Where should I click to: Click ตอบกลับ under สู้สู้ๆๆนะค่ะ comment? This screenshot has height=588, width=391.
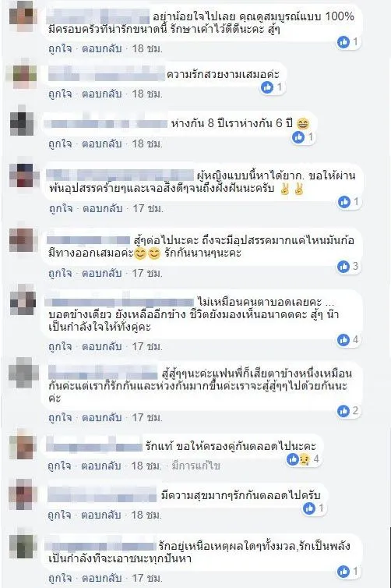[x=102, y=417]
